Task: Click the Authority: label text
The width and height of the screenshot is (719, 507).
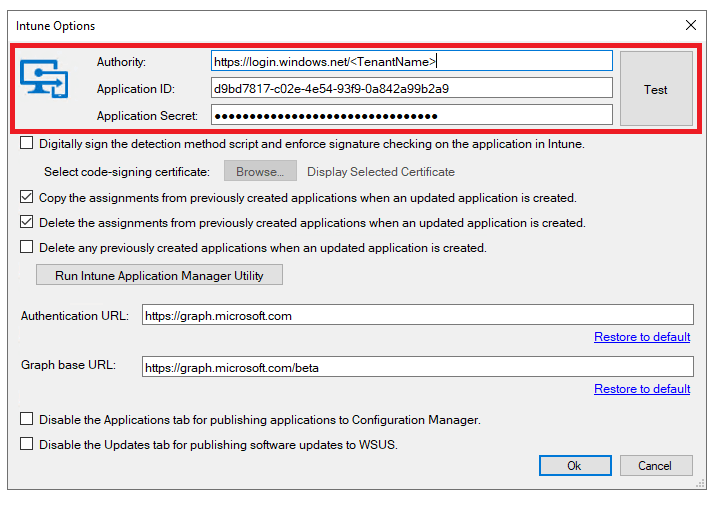Action: pos(121,62)
